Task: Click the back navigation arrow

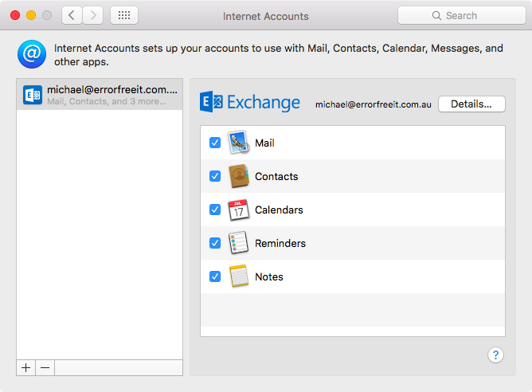Action: 72,15
